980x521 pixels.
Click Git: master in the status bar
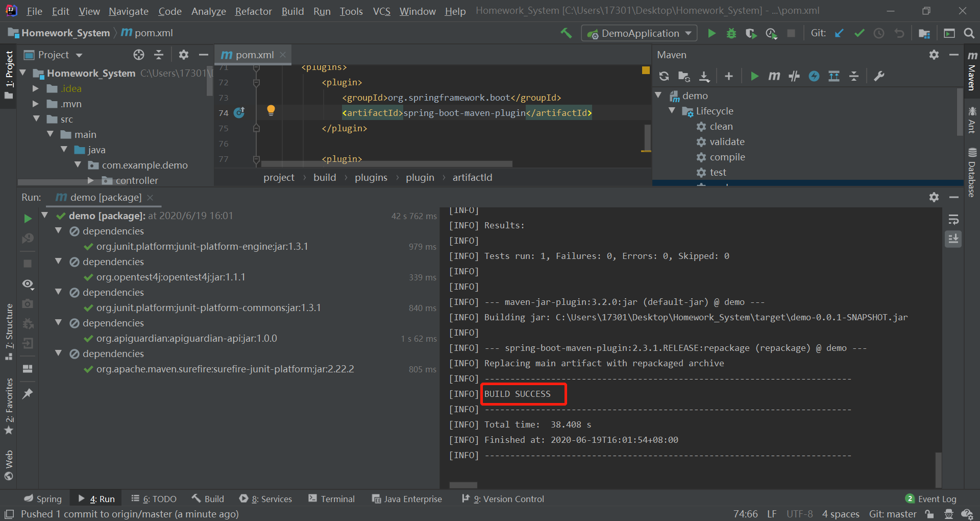[892, 514]
